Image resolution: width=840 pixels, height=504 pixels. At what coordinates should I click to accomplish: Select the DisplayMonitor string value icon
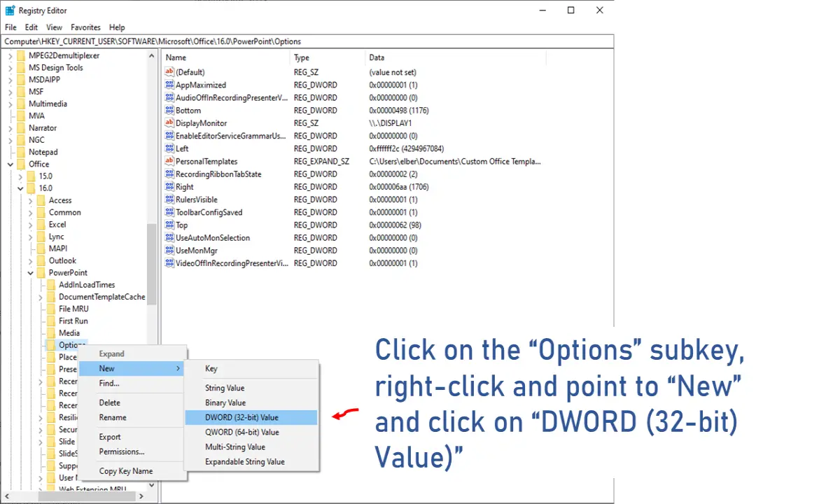(x=169, y=123)
